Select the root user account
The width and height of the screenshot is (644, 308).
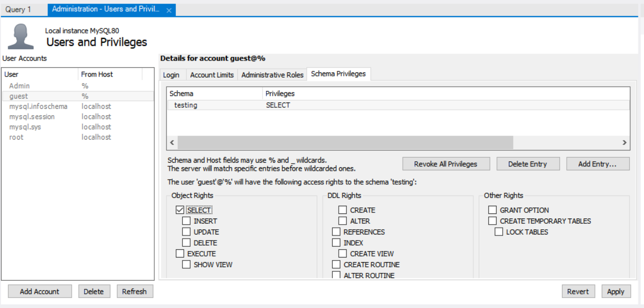coord(78,137)
